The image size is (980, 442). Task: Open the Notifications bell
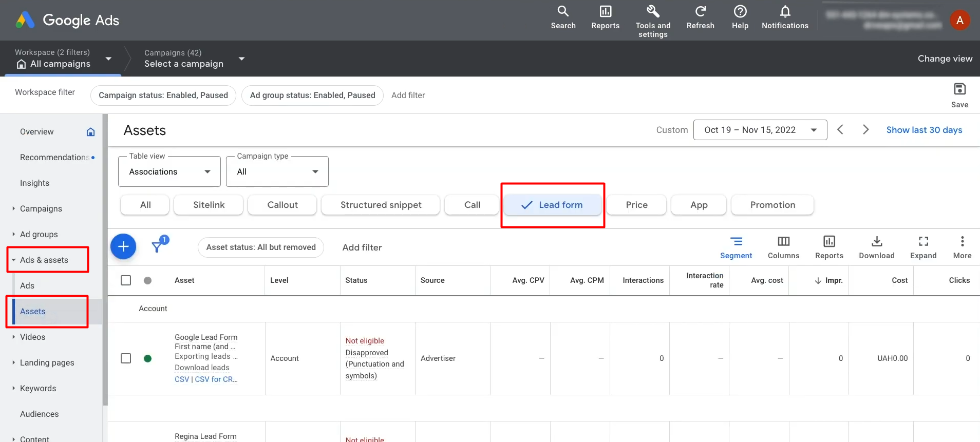pos(785,17)
